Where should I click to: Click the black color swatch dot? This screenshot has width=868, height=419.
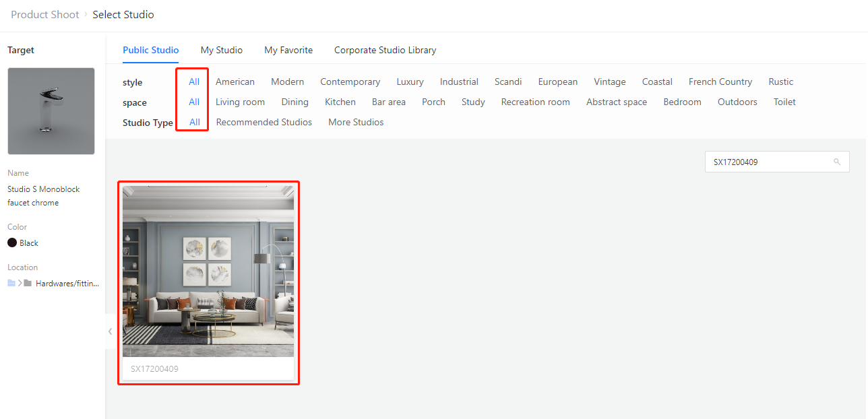coord(12,243)
